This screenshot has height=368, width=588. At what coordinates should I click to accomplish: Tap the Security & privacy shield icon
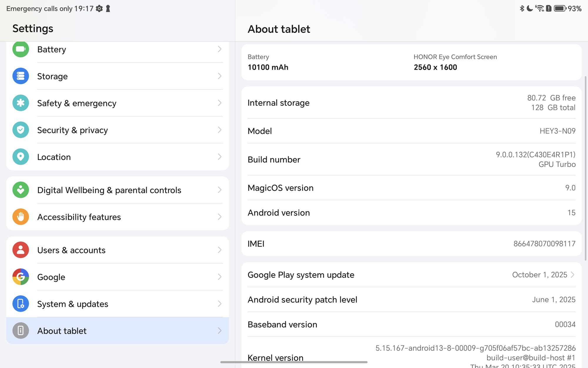point(21,130)
